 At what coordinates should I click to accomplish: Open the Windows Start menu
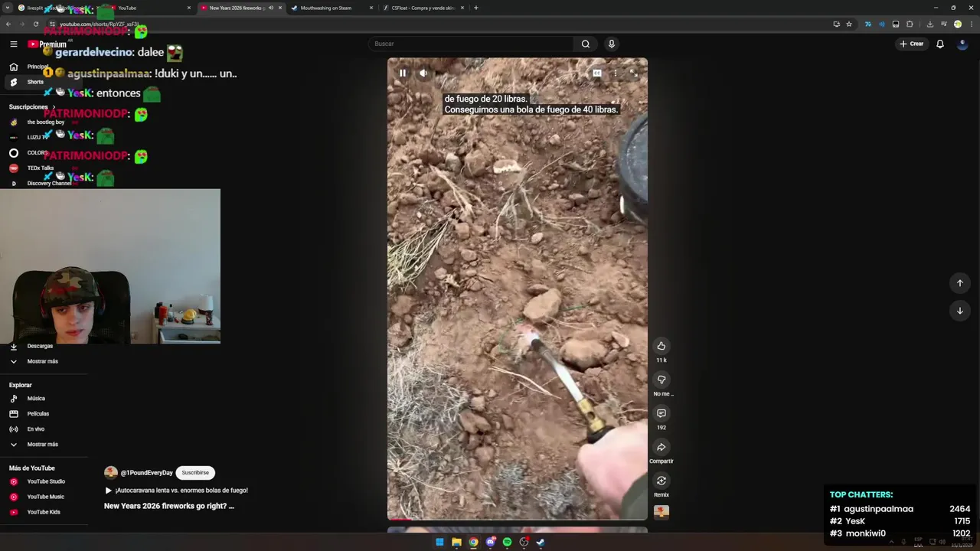pyautogui.click(x=439, y=542)
